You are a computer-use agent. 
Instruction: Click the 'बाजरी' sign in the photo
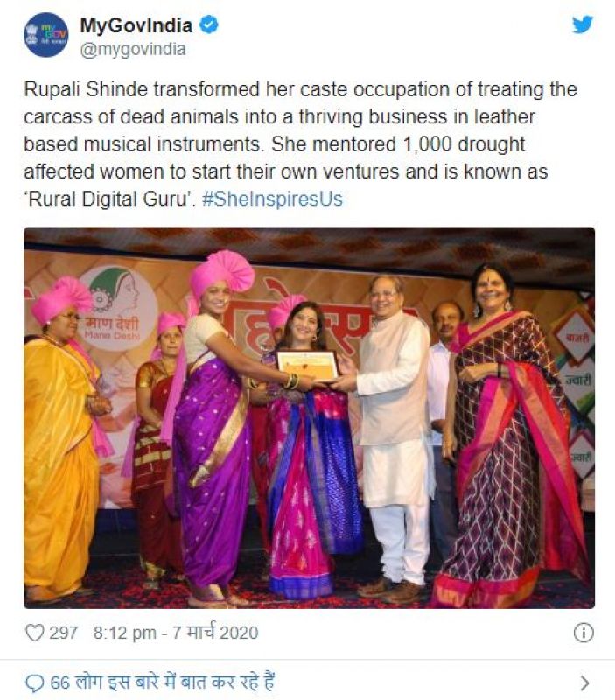click(576, 335)
